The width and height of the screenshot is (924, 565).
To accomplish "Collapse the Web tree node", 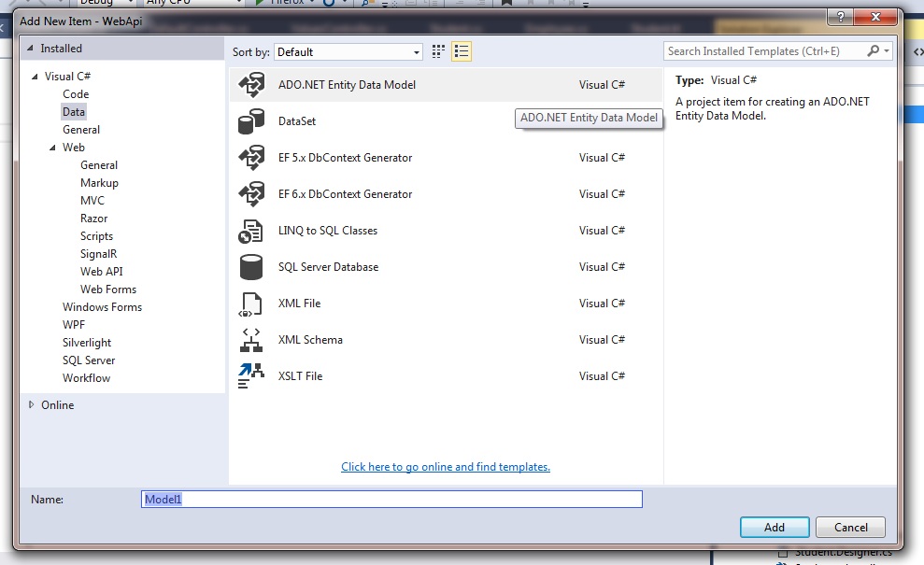I will pos(52,148).
